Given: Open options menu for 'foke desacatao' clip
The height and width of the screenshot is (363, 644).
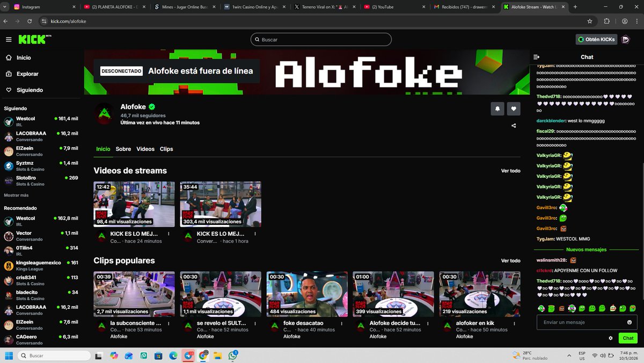Looking at the screenshot, I should pos(341,324).
